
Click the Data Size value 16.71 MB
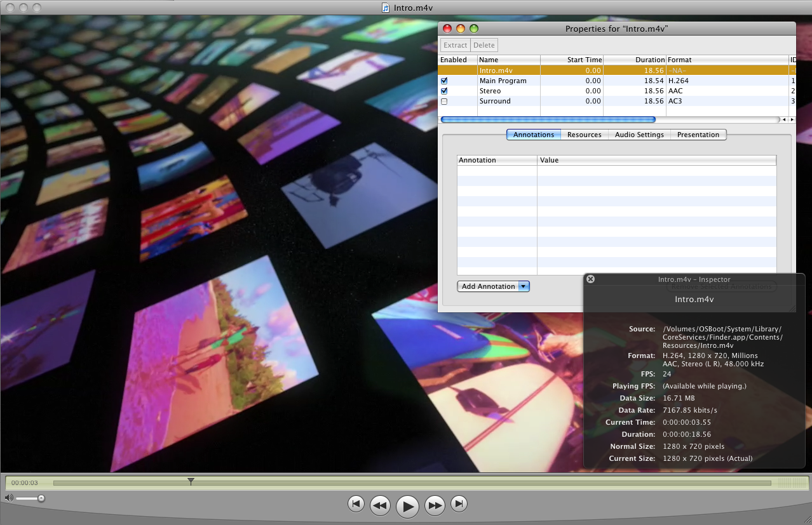679,398
